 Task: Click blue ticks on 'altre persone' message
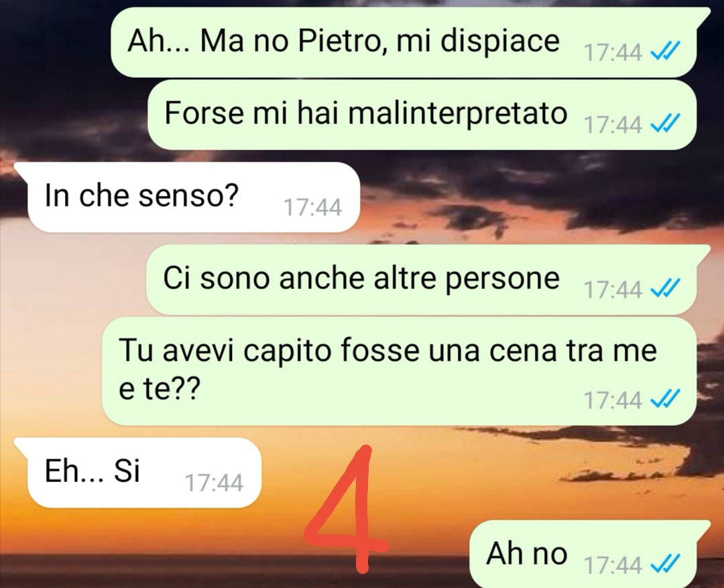(x=665, y=288)
